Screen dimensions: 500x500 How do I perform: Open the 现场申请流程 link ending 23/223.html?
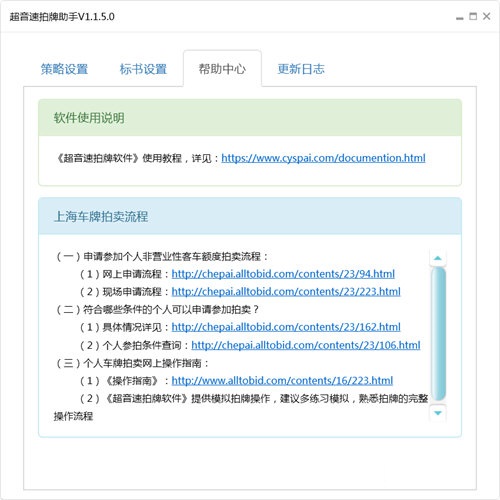coord(286,292)
